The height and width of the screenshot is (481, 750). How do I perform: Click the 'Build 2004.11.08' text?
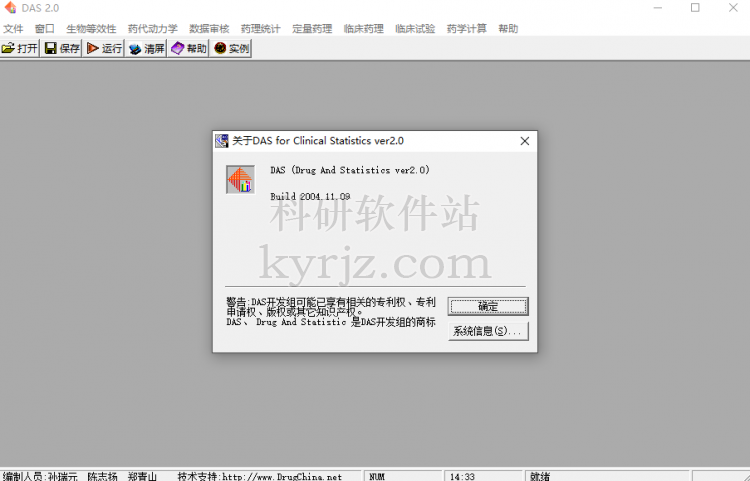pyautogui.click(x=310, y=197)
